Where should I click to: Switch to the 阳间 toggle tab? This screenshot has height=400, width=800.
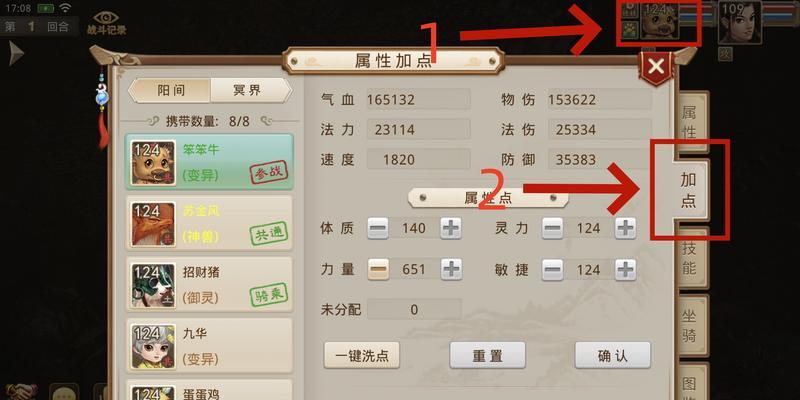pyautogui.click(x=169, y=90)
